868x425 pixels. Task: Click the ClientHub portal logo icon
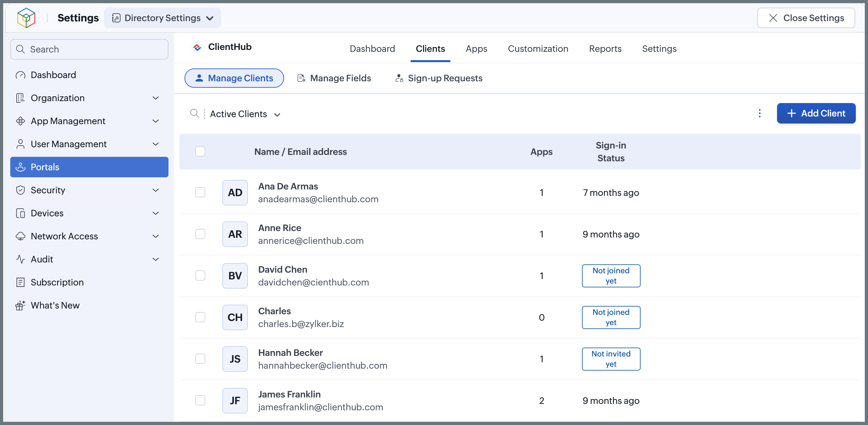tap(197, 47)
